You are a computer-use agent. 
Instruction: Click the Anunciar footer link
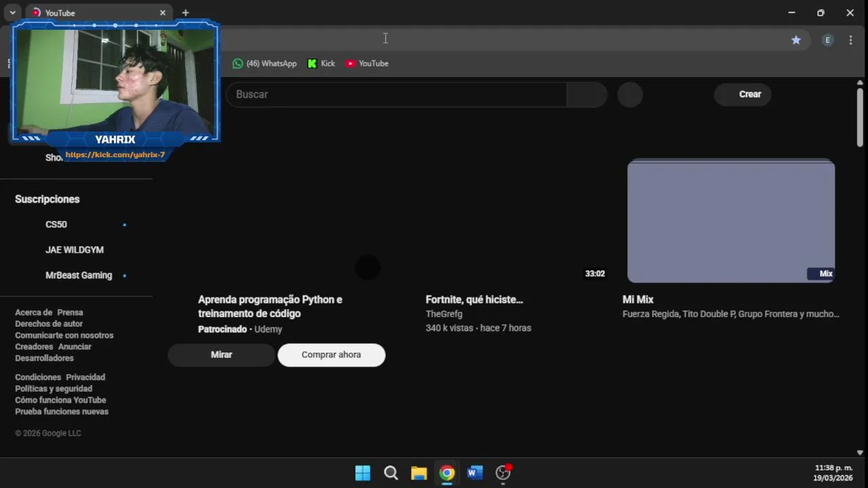pyautogui.click(x=75, y=347)
